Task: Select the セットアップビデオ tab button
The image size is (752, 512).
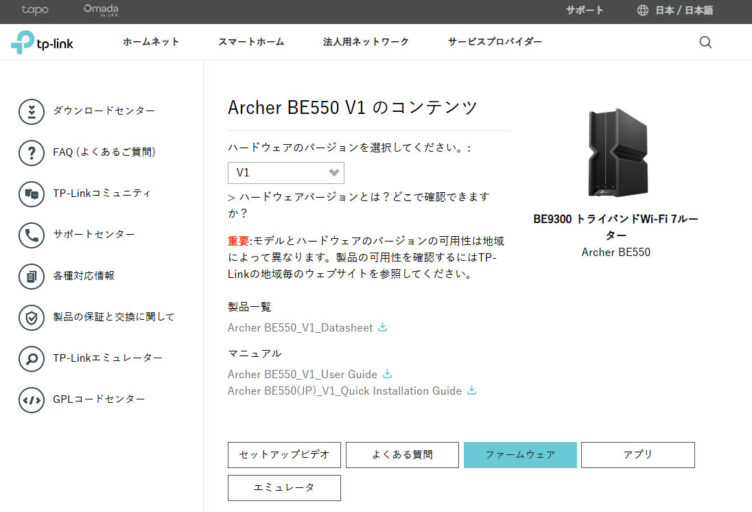Action: point(284,454)
